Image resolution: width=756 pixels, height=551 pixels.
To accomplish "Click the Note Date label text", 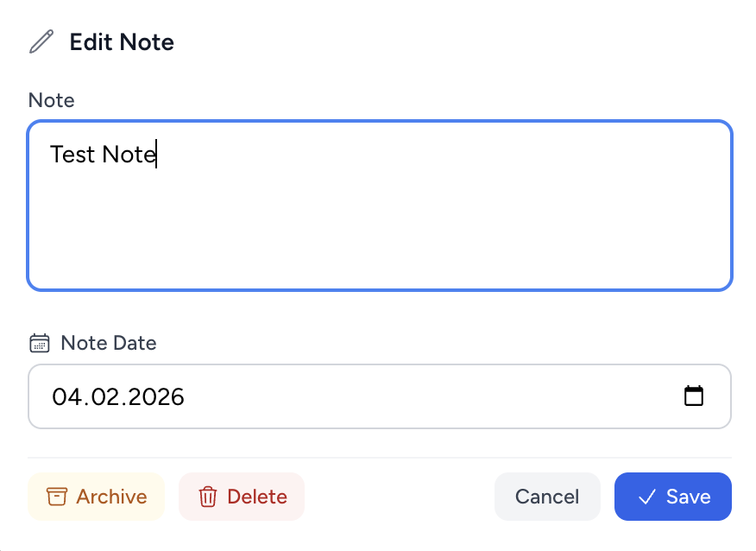I will 108,343.
